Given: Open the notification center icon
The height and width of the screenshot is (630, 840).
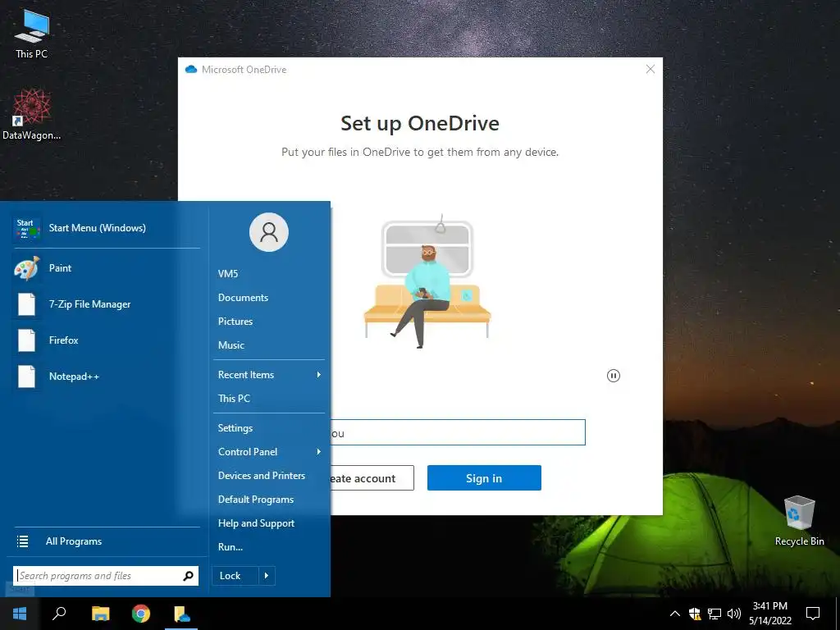Looking at the screenshot, I should coord(813,614).
